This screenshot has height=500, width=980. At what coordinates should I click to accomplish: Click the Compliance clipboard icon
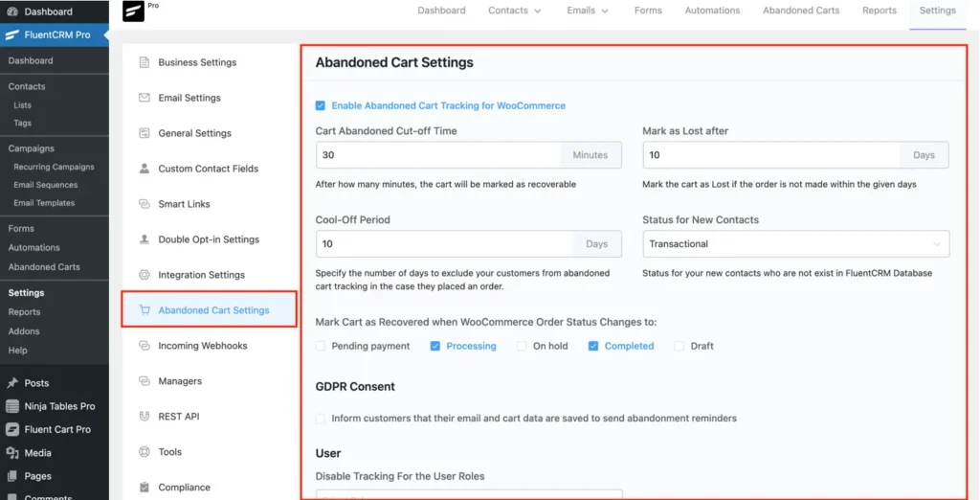pyautogui.click(x=145, y=487)
